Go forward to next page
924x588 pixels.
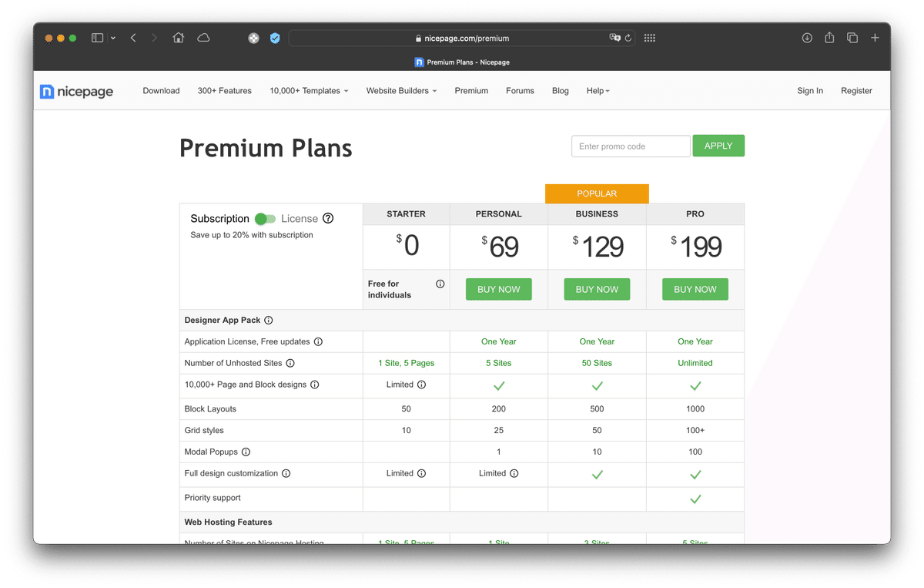pos(154,38)
